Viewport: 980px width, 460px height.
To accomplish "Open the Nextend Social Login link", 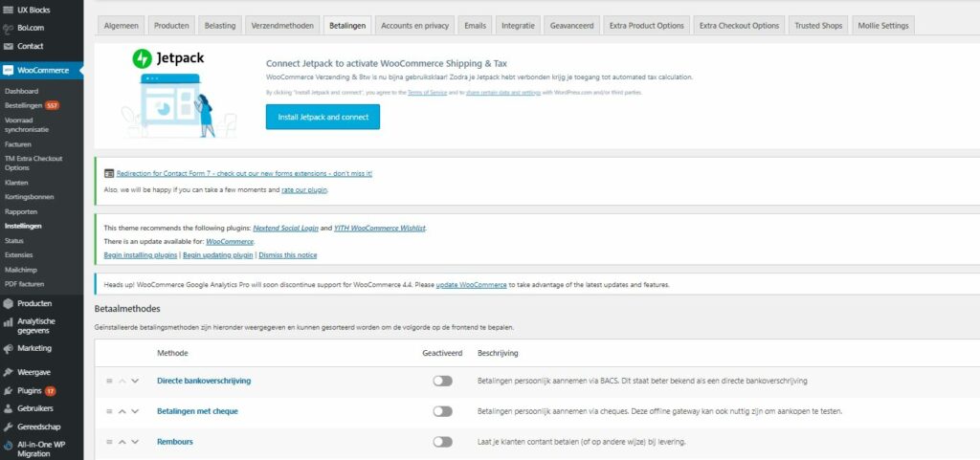I will tap(285, 229).
